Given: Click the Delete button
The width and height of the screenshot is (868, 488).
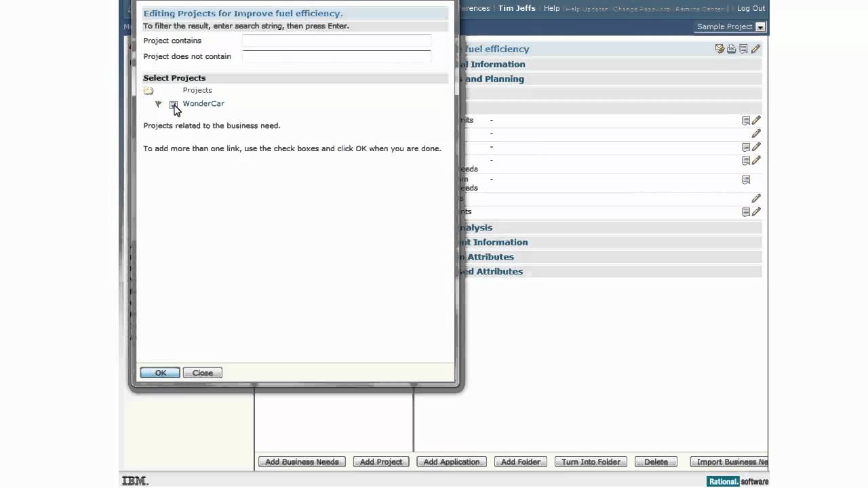Looking at the screenshot, I should click(656, 462).
